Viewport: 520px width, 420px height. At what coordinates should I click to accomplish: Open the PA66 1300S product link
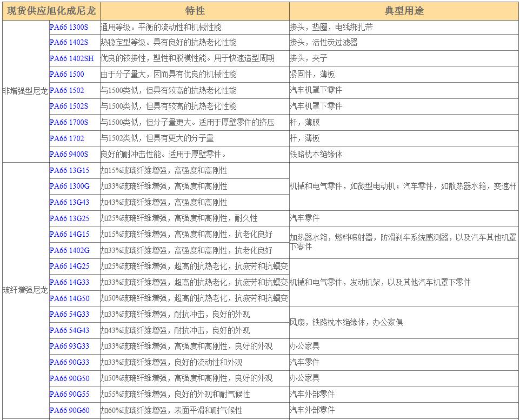69,27
